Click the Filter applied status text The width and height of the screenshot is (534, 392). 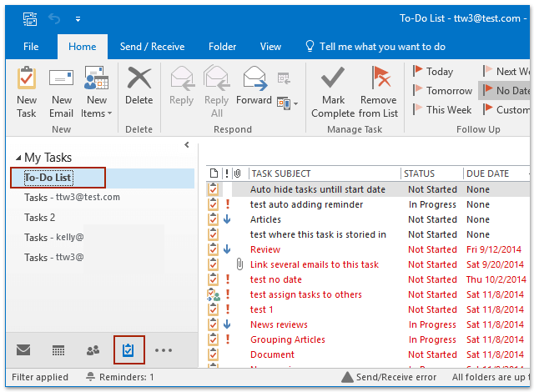click(x=40, y=377)
